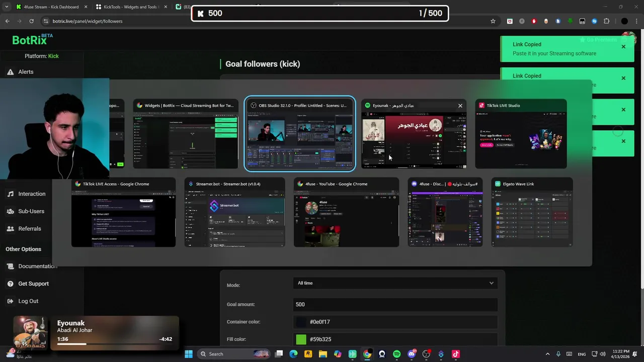Open Discord from the taskbar
Screen dimensions: 644x362
click(x=412, y=354)
